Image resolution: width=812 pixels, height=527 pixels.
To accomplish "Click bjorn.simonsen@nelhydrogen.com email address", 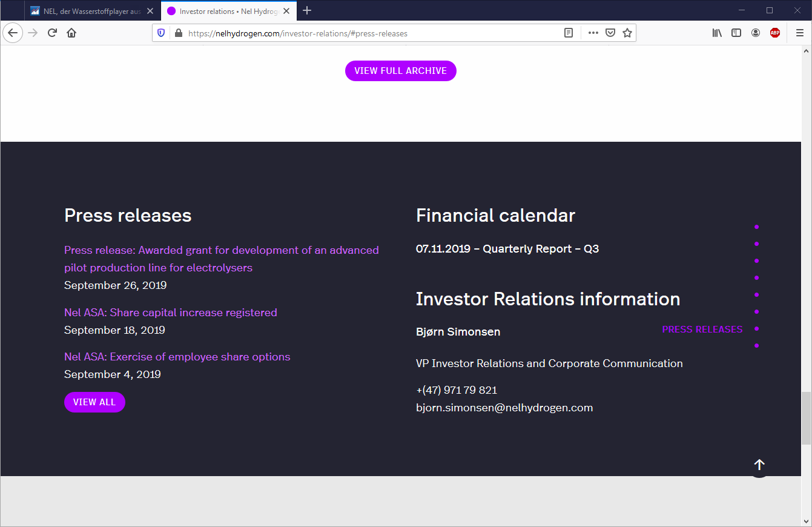I will (x=504, y=408).
